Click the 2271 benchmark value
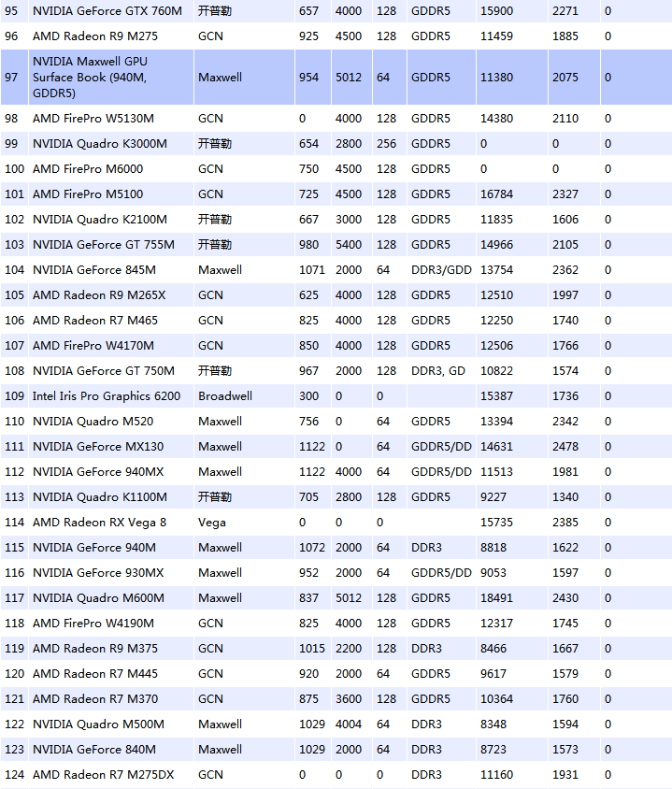This screenshot has width=672, height=789. tap(565, 11)
